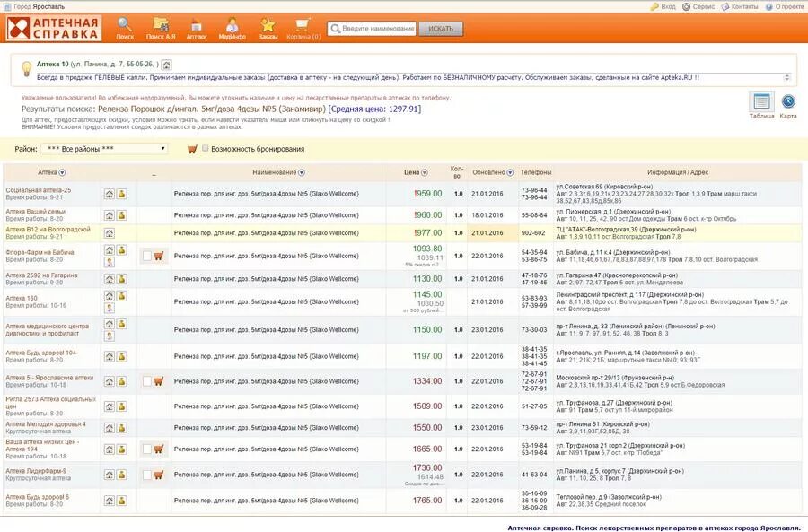
Task: Click the Аптека 10 banner title
Action: pos(53,65)
